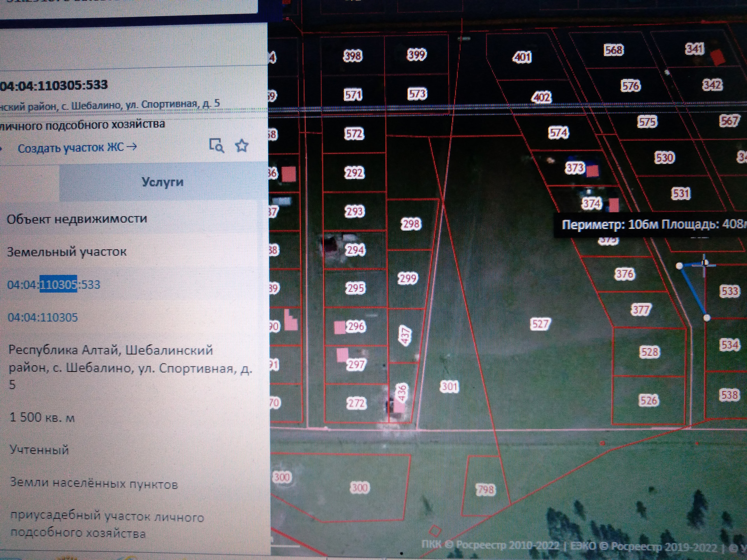Select parcel 527 on the map
This screenshot has width=747, height=560.
pos(540,324)
